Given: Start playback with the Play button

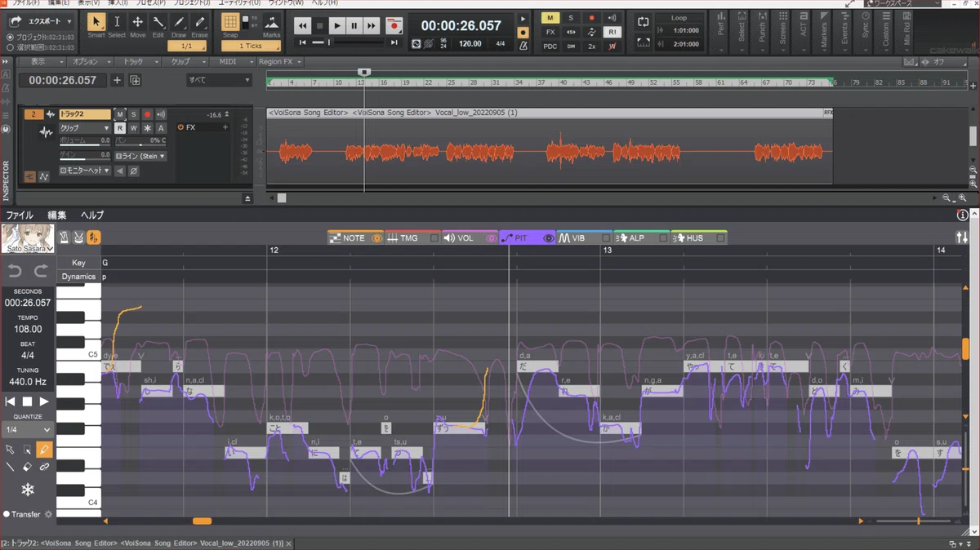Looking at the screenshot, I should 336,26.
